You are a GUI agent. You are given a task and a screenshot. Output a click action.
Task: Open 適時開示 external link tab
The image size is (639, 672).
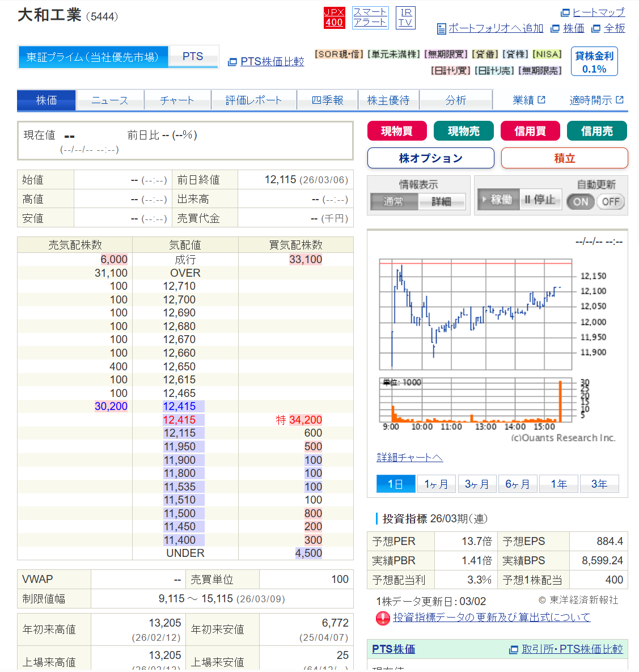pos(596,100)
